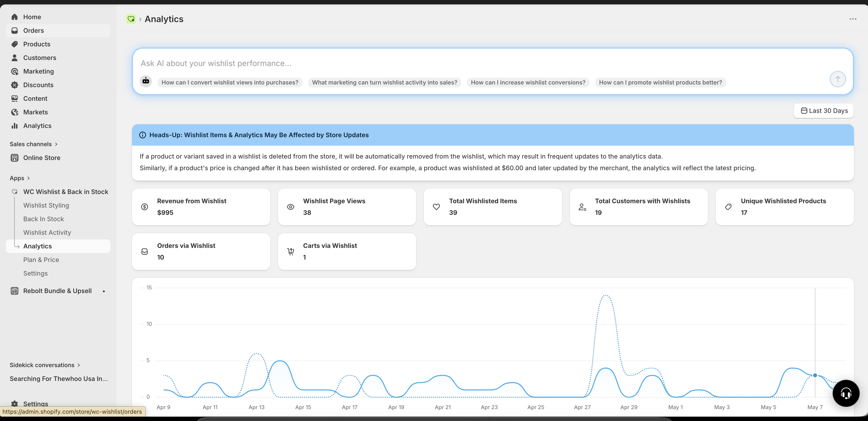Open the three-dot more menu at top right
This screenshot has width=868, height=421.
tap(853, 19)
